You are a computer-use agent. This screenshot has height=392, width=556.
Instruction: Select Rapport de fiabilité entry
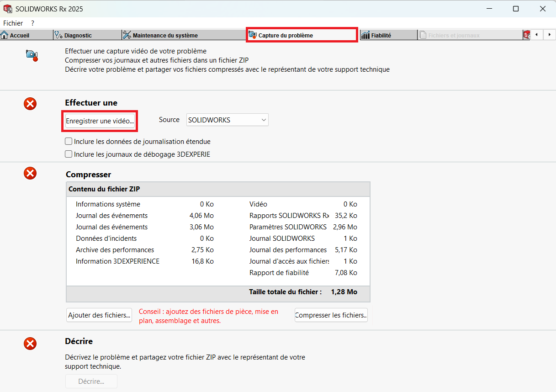coord(303,273)
